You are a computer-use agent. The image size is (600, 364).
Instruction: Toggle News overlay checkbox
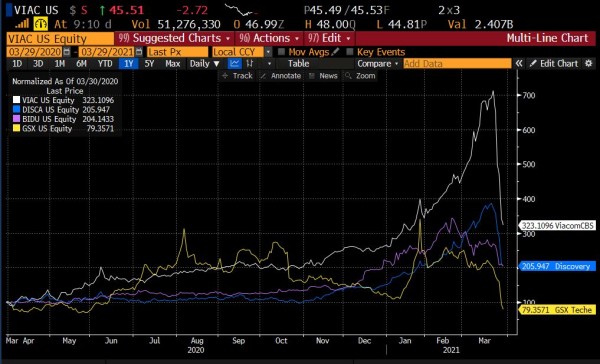311,76
